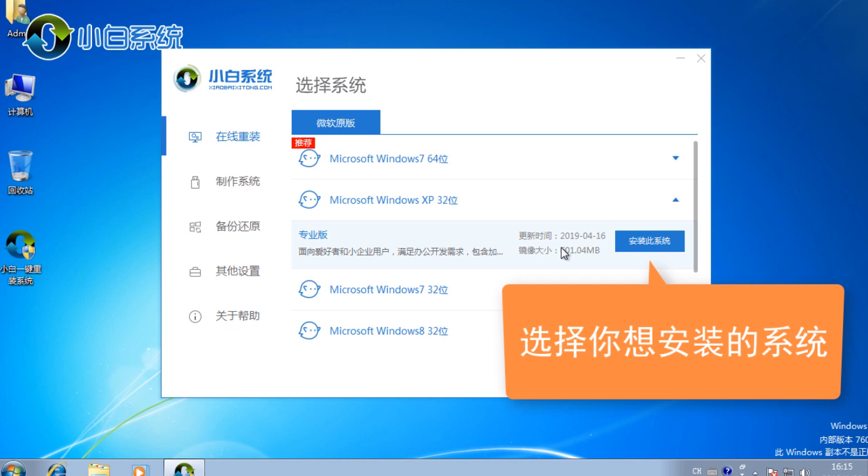Viewport: 868px width, 476px height.
Task: Click the tray help question mark icon
Action: pos(727,470)
